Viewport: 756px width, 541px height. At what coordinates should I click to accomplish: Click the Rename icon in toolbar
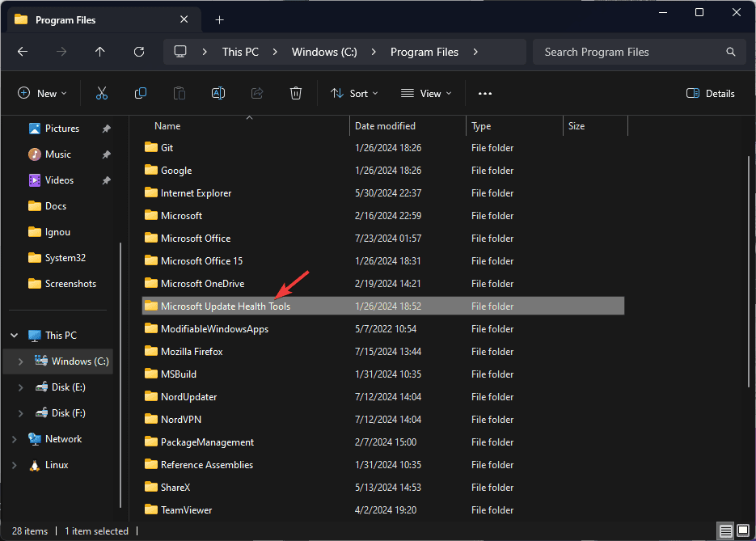(218, 93)
